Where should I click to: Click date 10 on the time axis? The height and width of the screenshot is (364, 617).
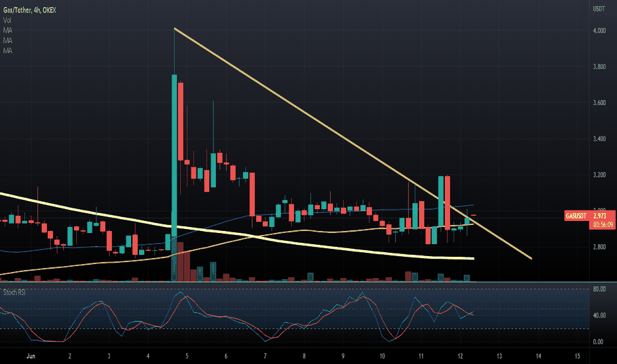382,356
